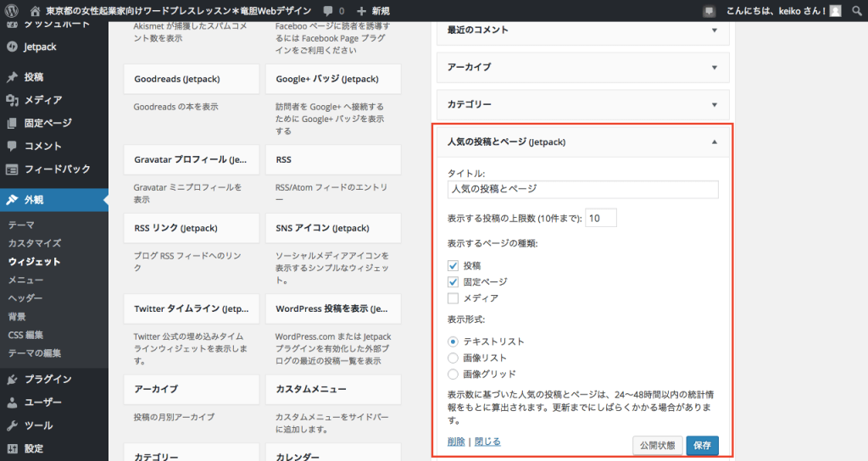The height and width of the screenshot is (461, 868).
Task: Click the 削除 link
Action: pyautogui.click(x=456, y=441)
